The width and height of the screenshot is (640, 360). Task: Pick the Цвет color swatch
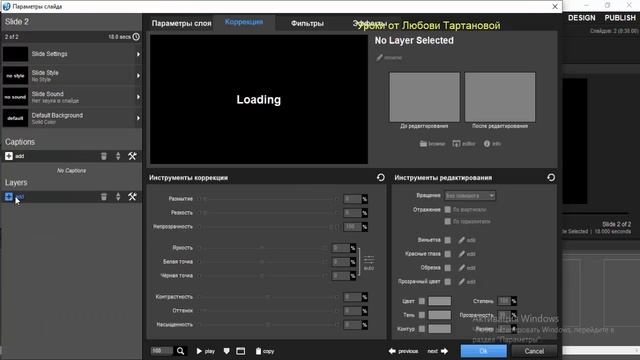tap(440, 301)
